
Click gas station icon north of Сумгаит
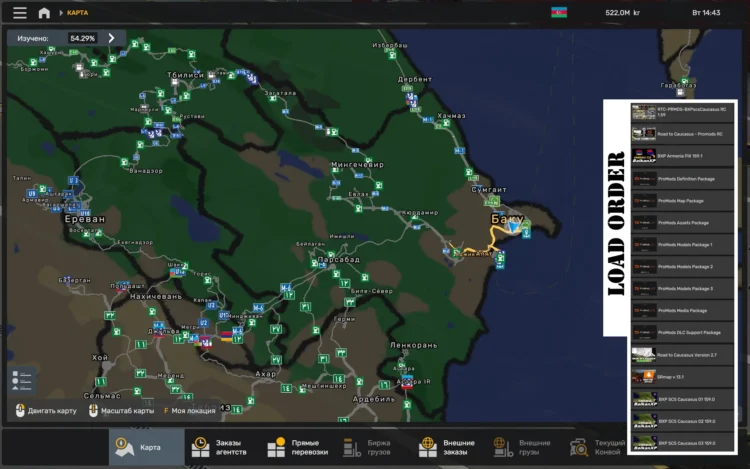coord(469,172)
